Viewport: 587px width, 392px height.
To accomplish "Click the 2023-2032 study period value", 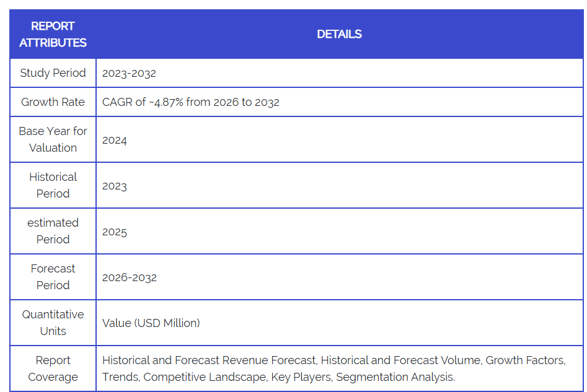I will pos(129,73).
